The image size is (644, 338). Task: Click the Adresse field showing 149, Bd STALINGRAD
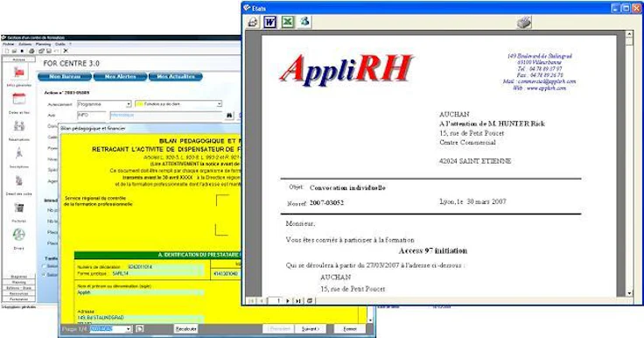140,318
